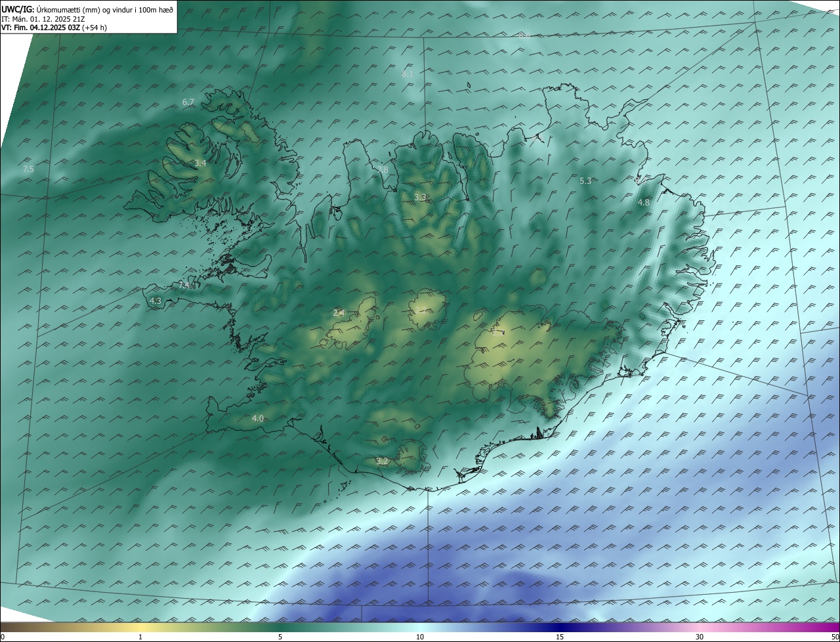Click the 7.5 value on the map
840x642 pixels.
[28, 169]
